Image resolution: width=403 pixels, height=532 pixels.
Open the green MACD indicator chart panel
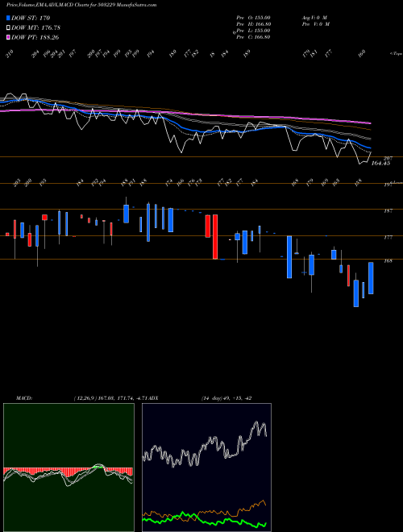click(x=69, y=468)
